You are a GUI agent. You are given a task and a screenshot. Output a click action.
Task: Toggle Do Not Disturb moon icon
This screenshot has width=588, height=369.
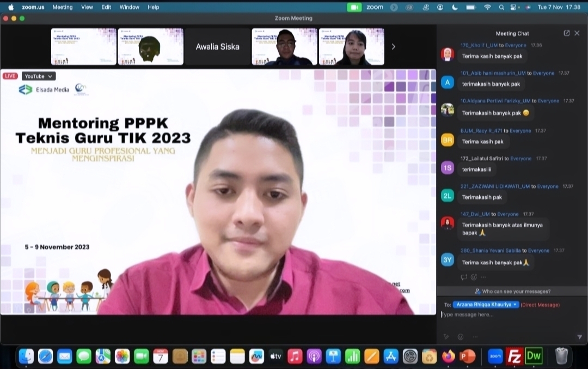pos(455,7)
